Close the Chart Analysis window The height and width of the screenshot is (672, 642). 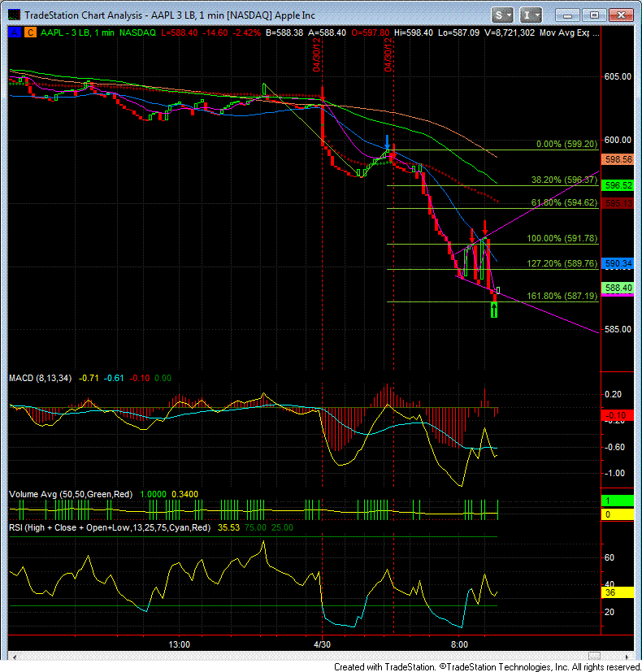[621, 15]
